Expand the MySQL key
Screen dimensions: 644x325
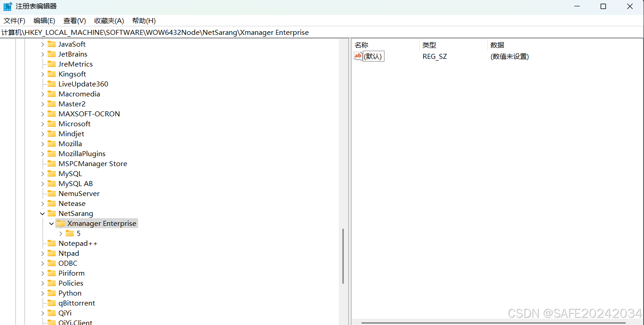tap(43, 173)
